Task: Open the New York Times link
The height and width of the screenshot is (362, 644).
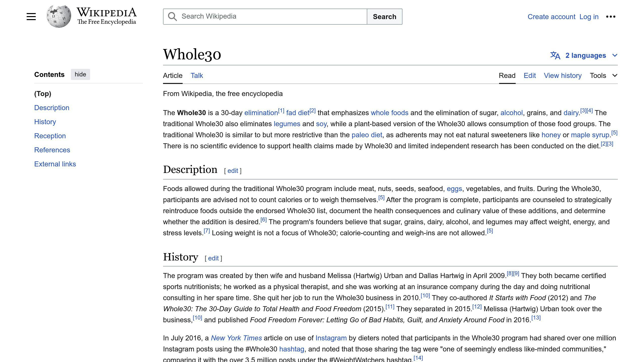Action: pos(236,338)
